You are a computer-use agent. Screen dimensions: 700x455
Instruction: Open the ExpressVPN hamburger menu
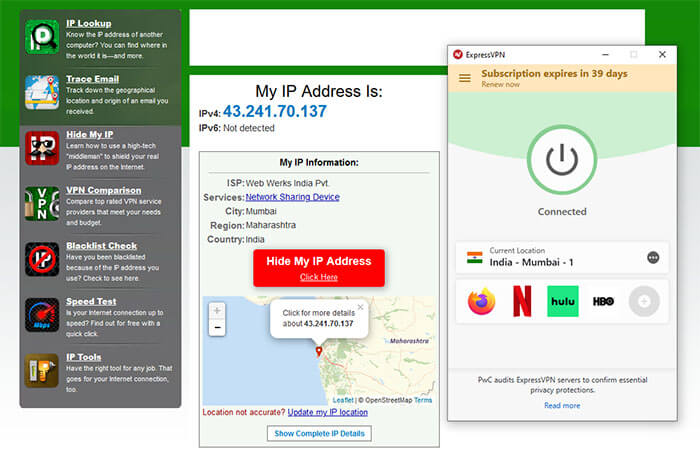(465, 78)
